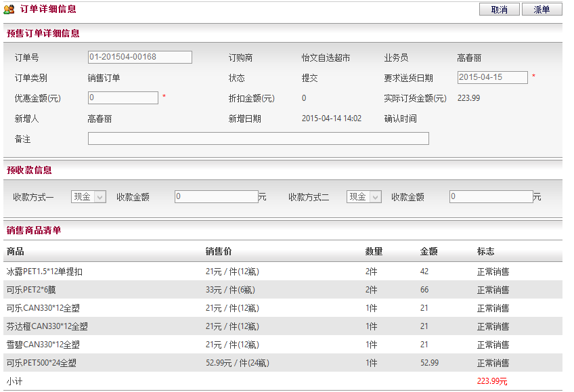Click price 33元 / 件(6瓶)
Screen dimensions: 574x392
pos(230,290)
